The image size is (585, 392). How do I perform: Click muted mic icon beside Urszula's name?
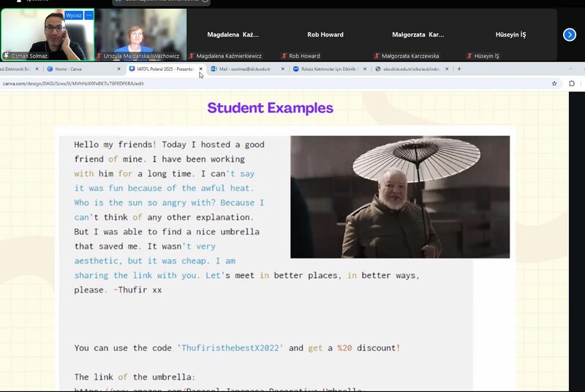[99, 56]
